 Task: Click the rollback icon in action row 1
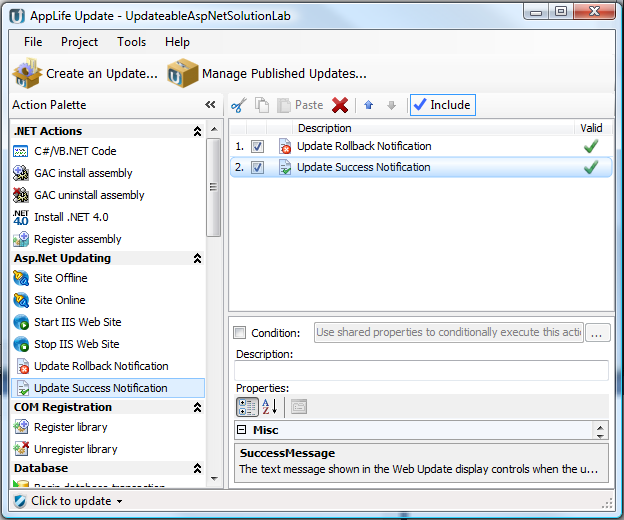(x=285, y=146)
